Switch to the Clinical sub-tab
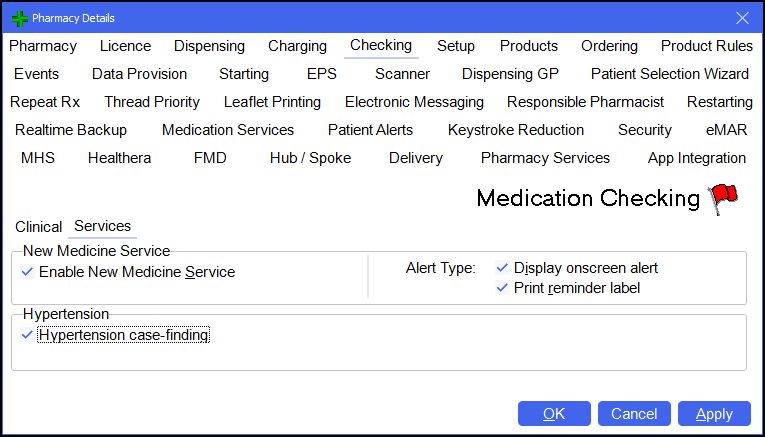Image resolution: width=765 pixels, height=437 pixels. [38, 227]
